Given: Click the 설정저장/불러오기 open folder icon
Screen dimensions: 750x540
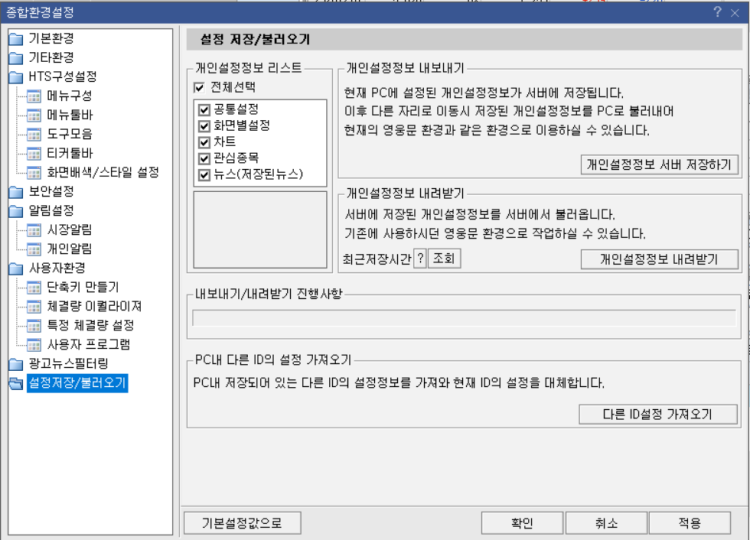Looking at the screenshot, I should [16, 383].
